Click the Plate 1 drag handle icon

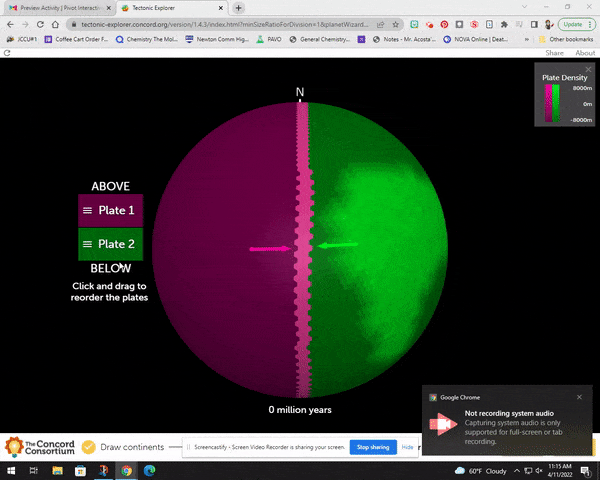click(88, 211)
